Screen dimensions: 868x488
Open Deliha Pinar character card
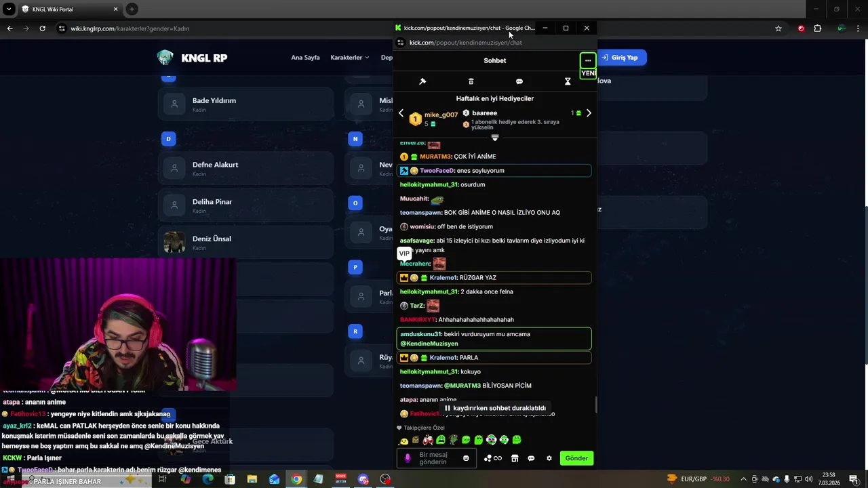(x=245, y=205)
